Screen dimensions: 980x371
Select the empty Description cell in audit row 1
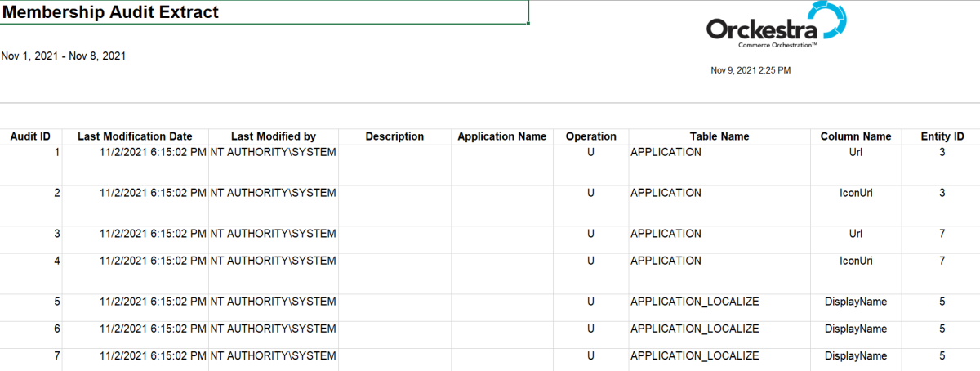(x=394, y=163)
